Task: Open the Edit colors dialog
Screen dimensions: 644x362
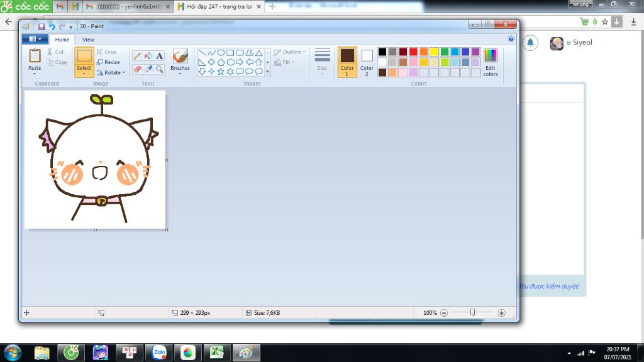Action: click(491, 62)
